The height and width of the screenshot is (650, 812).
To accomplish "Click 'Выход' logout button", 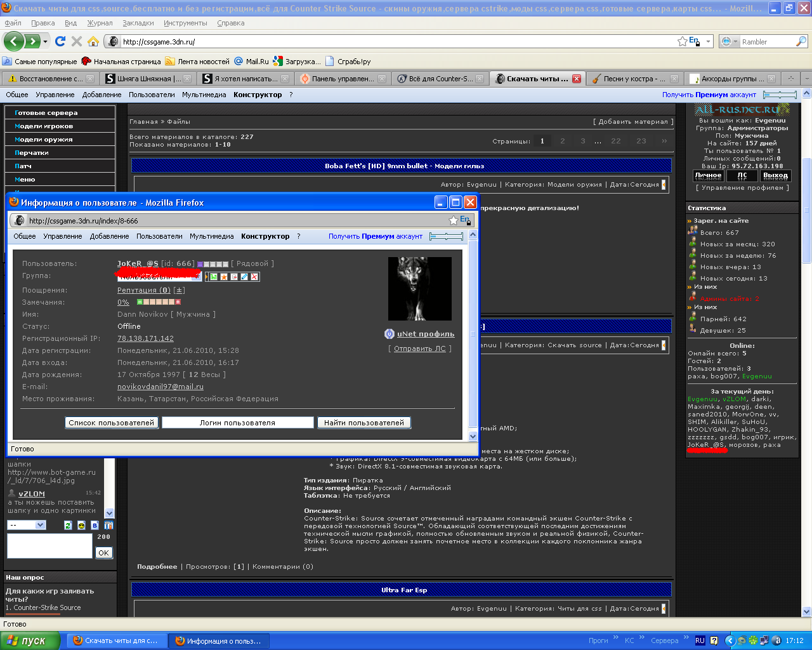I will (775, 176).
